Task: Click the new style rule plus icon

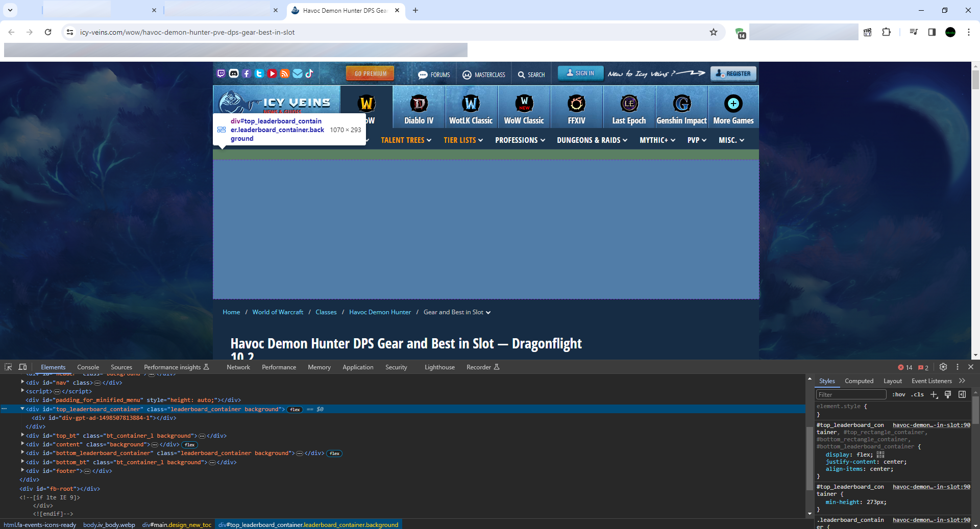Action: [934, 394]
